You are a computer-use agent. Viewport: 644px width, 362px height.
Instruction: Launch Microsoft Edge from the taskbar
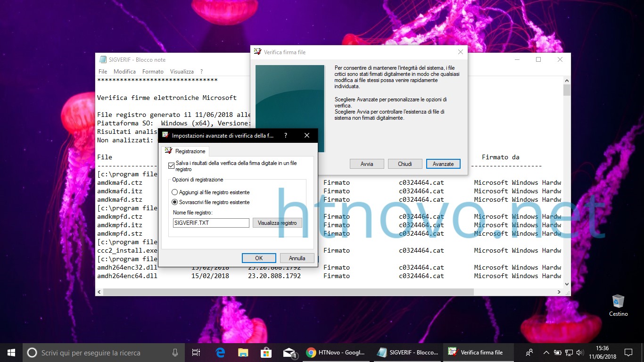click(220, 352)
